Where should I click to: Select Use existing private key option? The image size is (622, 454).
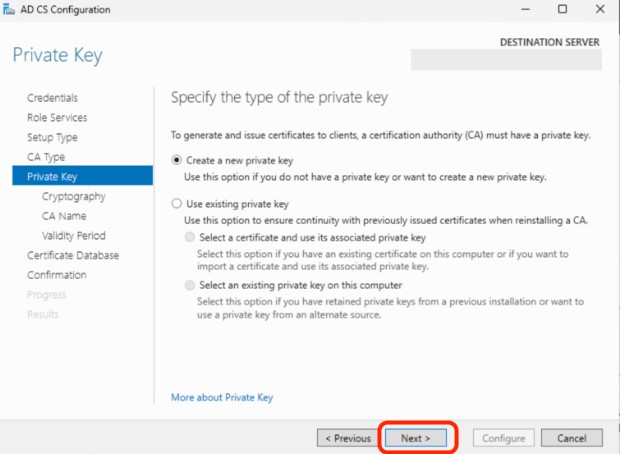(178, 203)
